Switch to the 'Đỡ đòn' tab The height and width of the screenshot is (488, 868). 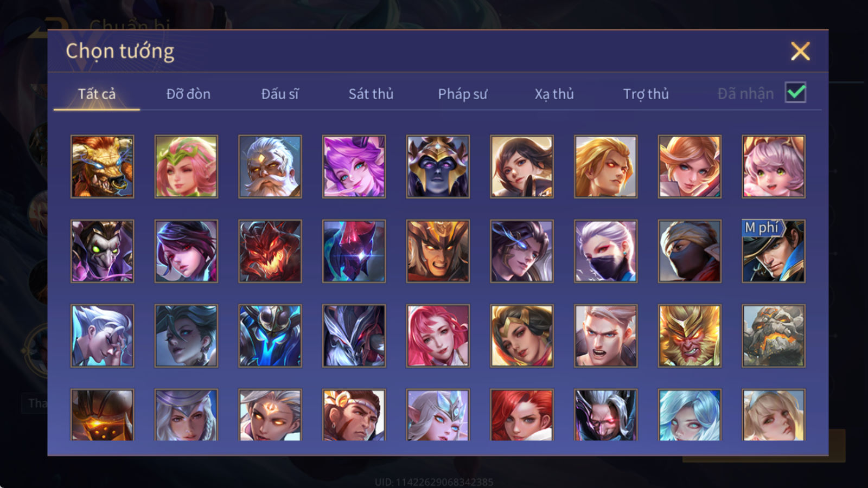coord(188,94)
